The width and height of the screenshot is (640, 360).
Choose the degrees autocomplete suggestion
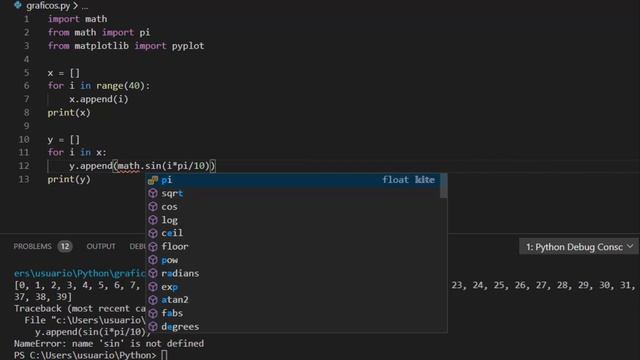point(293,327)
